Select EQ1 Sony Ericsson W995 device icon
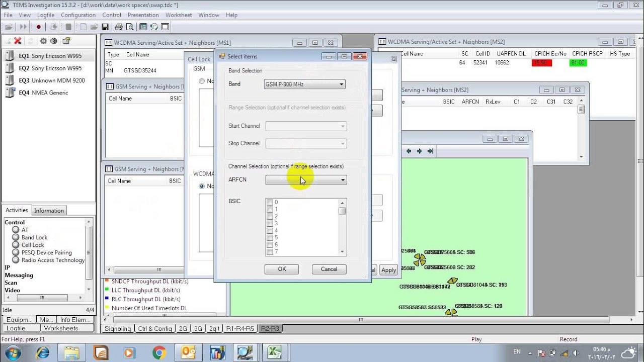This screenshot has height=362, width=644. [x=10, y=56]
